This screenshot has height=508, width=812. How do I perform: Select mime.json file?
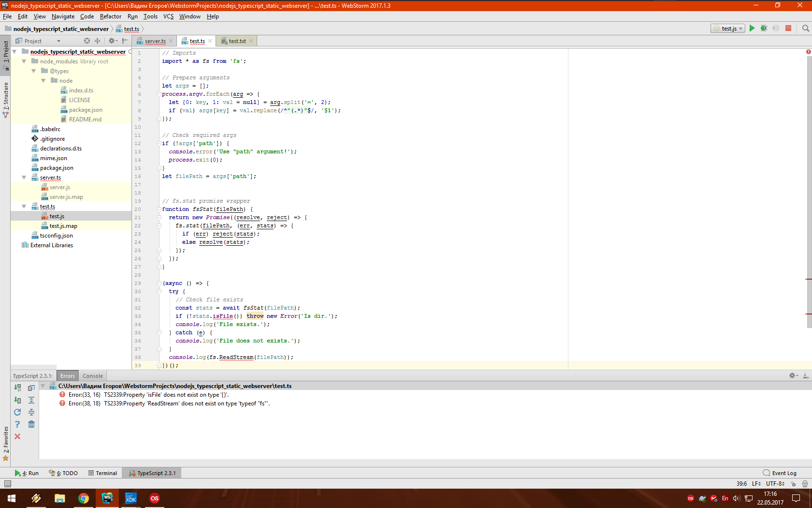point(53,158)
